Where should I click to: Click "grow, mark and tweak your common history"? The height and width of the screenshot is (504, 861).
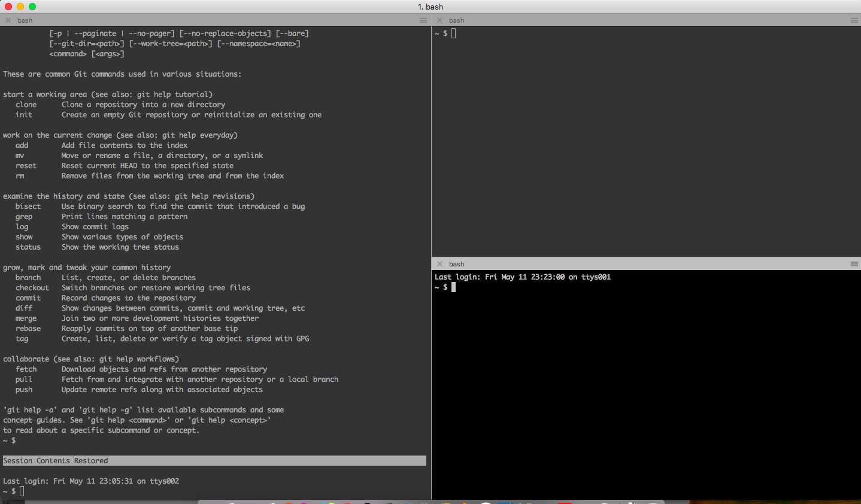(87, 268)
